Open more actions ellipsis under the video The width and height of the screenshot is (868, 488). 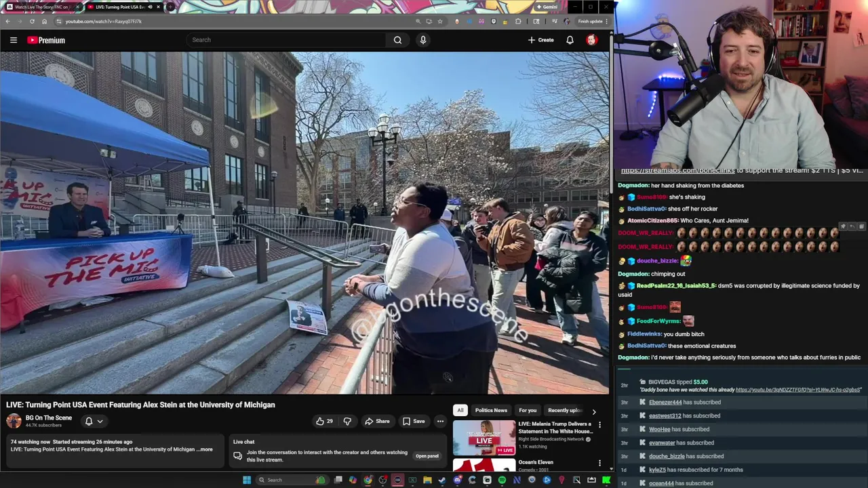click(x=440, y=422)
